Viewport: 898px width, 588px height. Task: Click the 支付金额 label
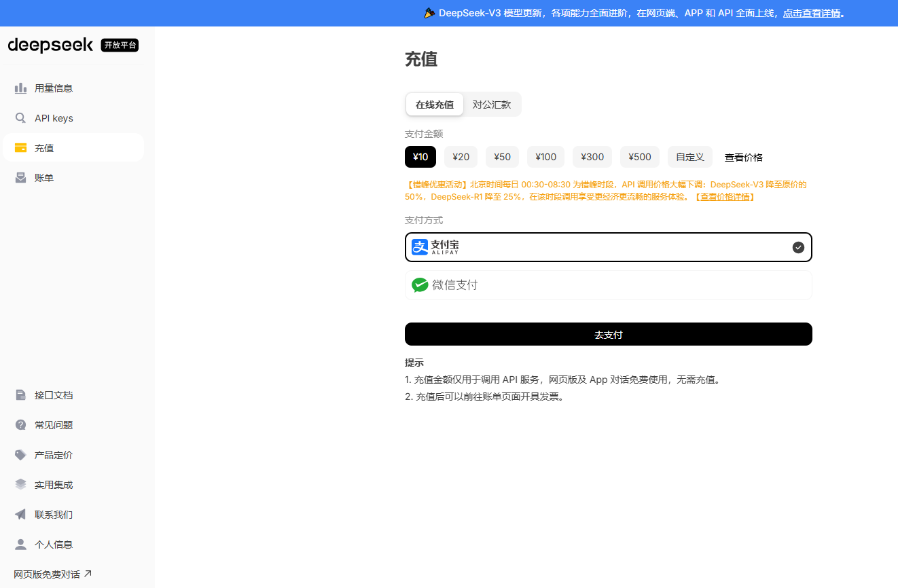tap(424, 134)
